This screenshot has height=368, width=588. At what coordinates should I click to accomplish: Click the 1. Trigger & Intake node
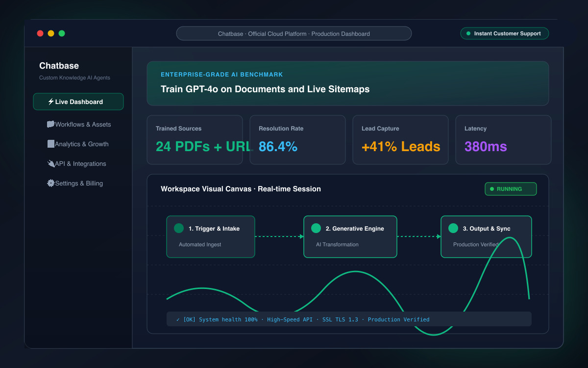pos(211,237)
